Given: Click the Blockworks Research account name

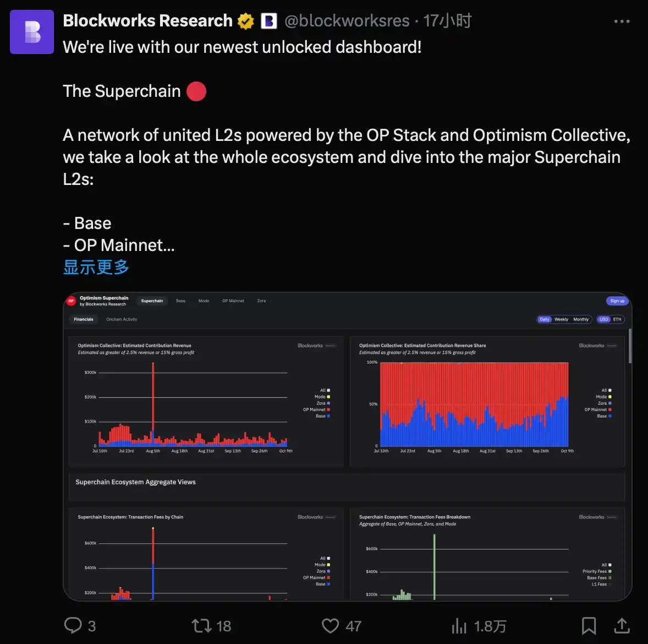Looking at the screenshot, I should 147,21.
